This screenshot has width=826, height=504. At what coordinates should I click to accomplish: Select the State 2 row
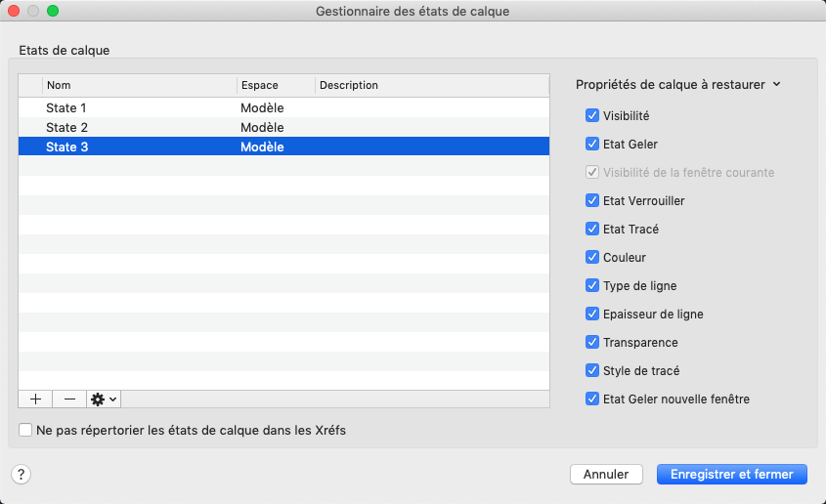[x=66, y=127]
